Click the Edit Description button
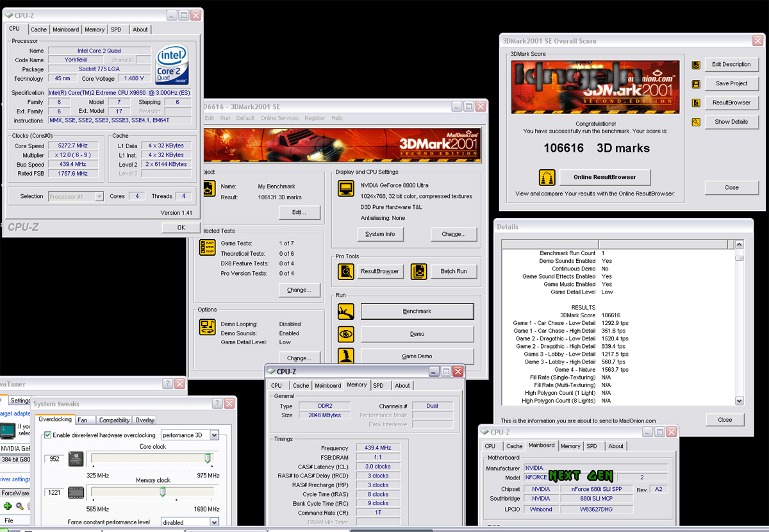 click(732, 65)
